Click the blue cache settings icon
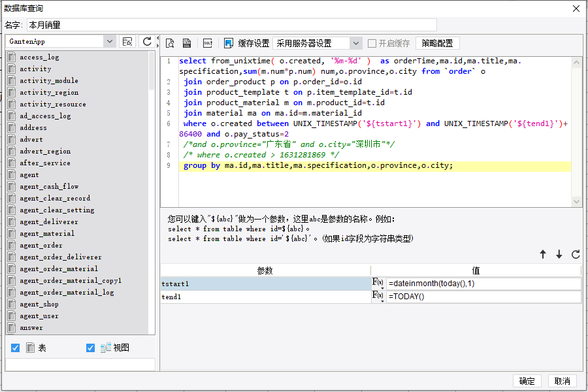Viewport: 588px width, 392px height. [x=228, y=43]
